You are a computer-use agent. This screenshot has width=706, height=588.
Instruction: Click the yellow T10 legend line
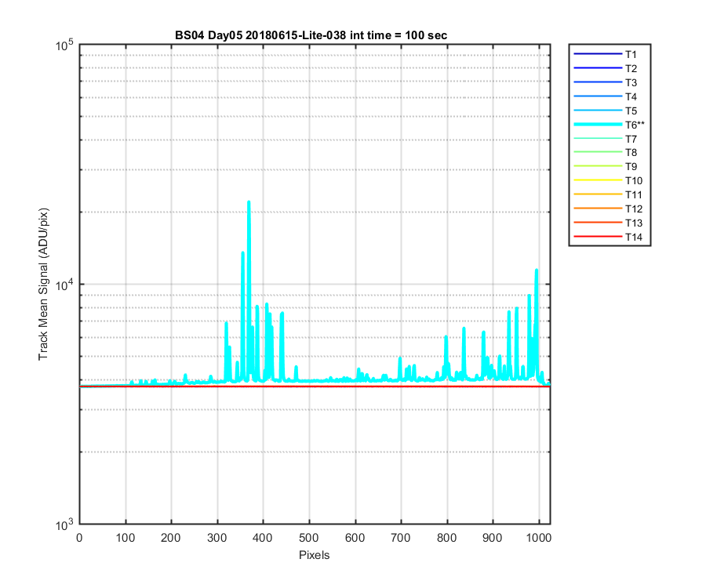[598, 180]
